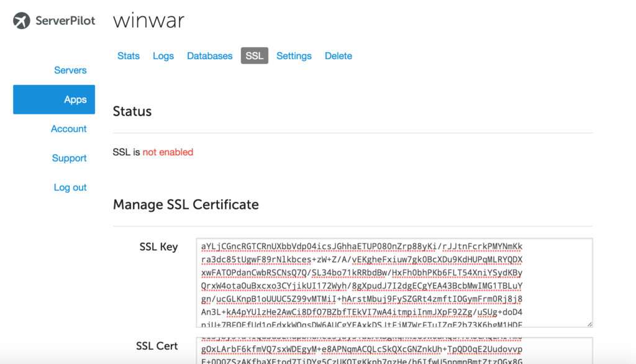This screenshot has height=364, width=636.
Task: Click the ServerPilot airplane logo icon
Action: (x=22, y=20)
